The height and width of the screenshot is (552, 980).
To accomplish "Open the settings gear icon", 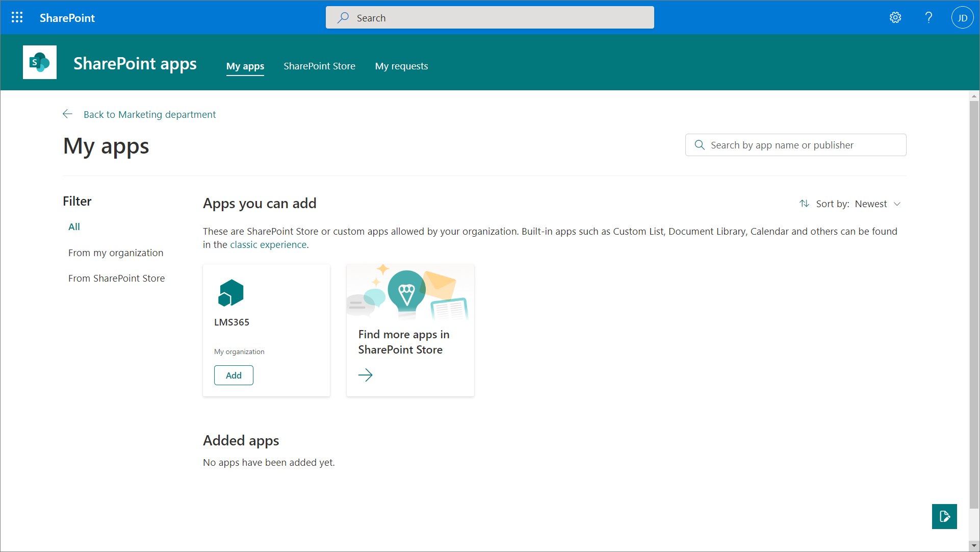I will tap(895, 18).
